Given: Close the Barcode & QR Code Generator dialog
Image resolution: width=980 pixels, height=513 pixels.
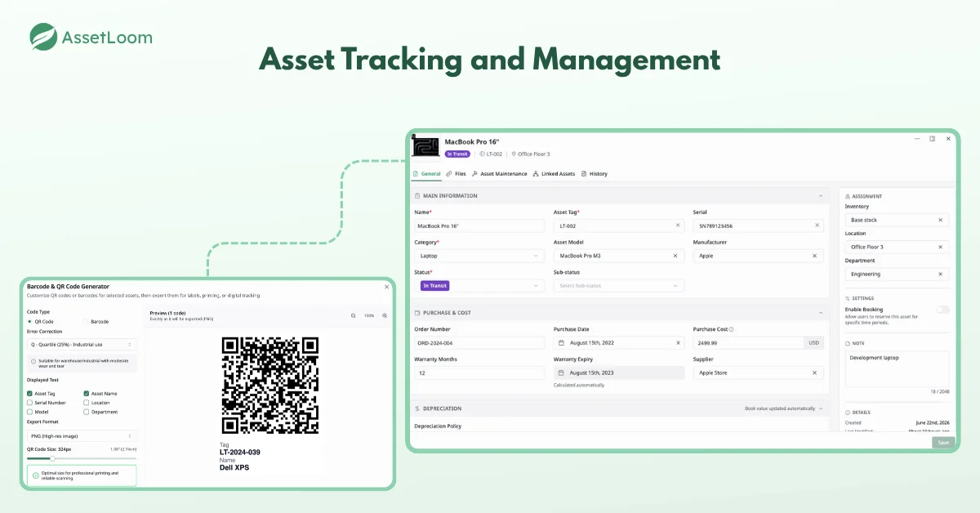Looking at the screenshot, I should point(386,287).
